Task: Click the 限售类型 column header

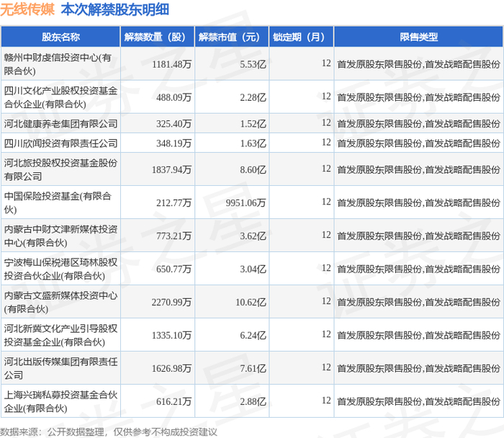Action: [418, 37]
